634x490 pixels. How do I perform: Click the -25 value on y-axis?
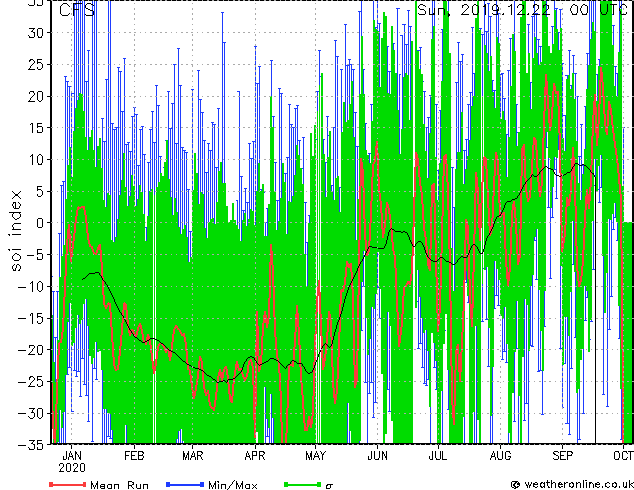click(x=30, y=381)
